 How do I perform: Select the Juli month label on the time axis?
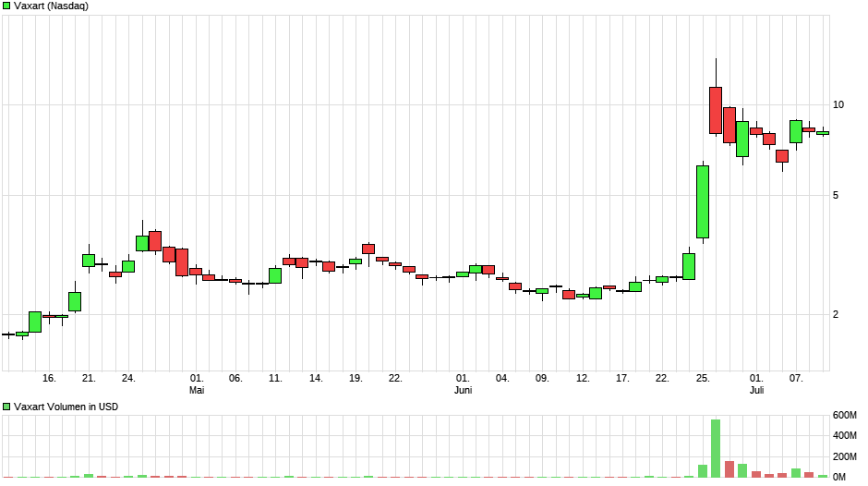point(756,390)
